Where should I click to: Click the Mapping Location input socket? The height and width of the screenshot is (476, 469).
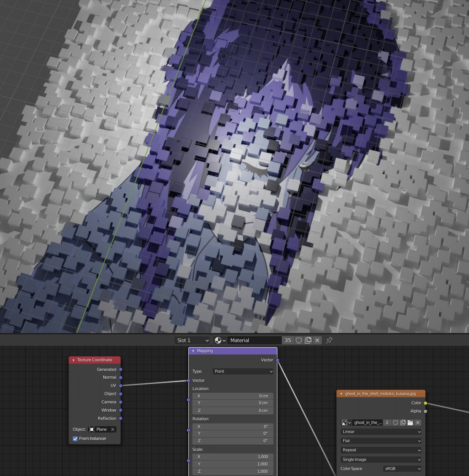tap(189, 400)
